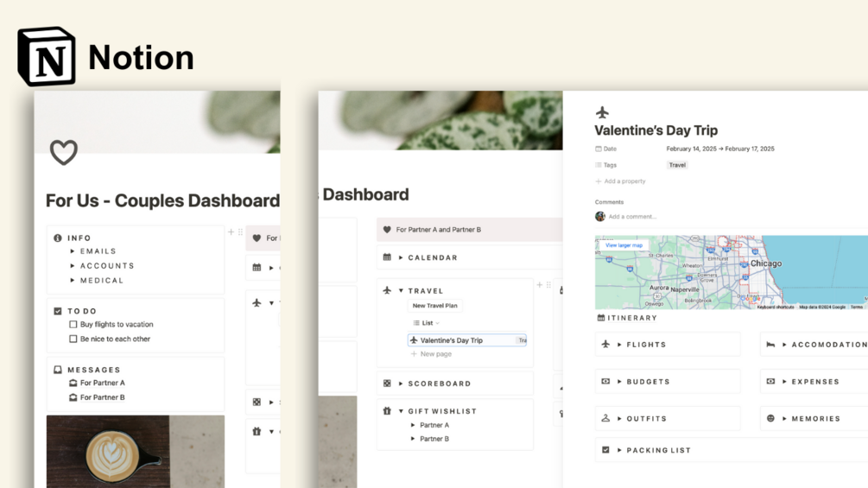Screen dimensions: 868x488
Task: Click the heart page icon on Couples Dashboard
Action: coord(64,152)
